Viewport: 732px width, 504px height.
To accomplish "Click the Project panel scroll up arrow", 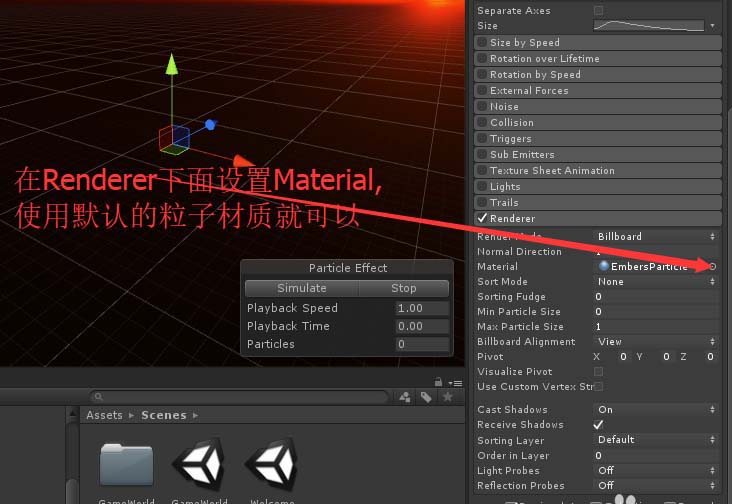I will click(72, 414).
